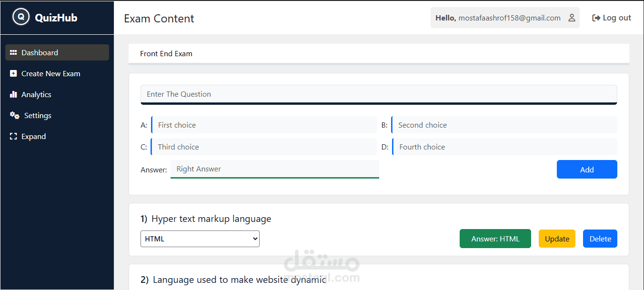644x290 pixels.
Task: Open the HTML answer dropdown
Action: point(200,239)
